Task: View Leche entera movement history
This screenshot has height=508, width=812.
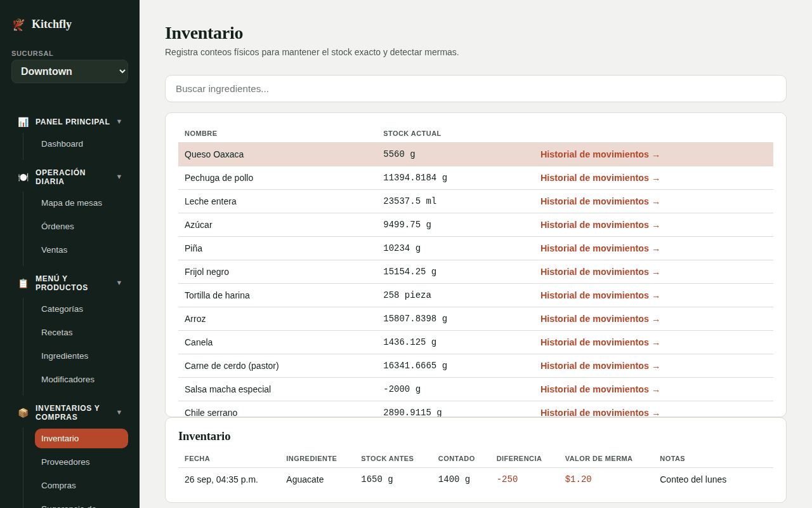Action: pyautogui.click(x=600, y=201)
